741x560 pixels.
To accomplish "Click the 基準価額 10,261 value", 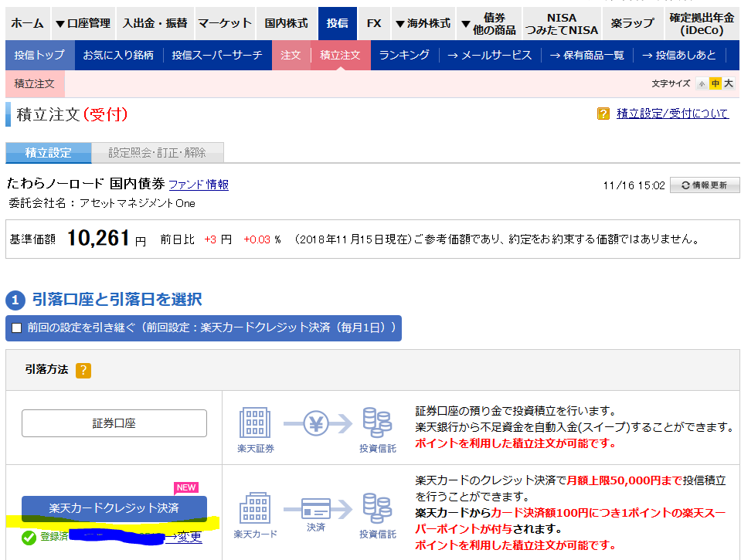I will click(x=98, y=238).
